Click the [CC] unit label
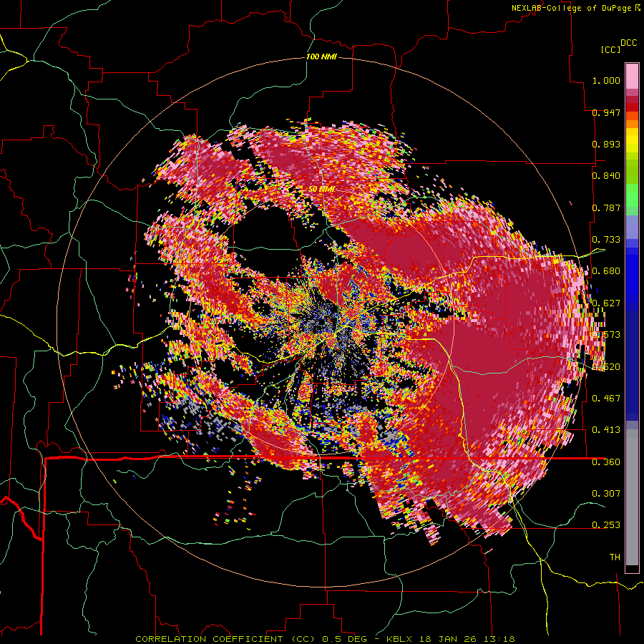This screenshot has width=644, height=644. tap(610, 49)
